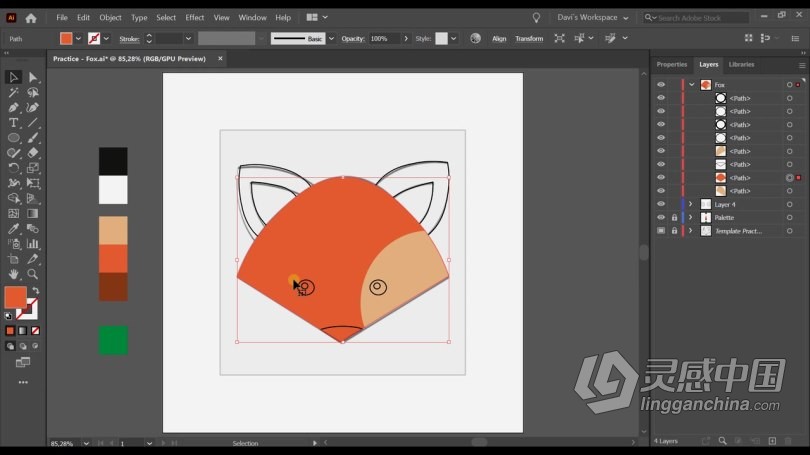Select the Paintbrush tool
This screenshot has height=455, width=810.
[33, 138]
